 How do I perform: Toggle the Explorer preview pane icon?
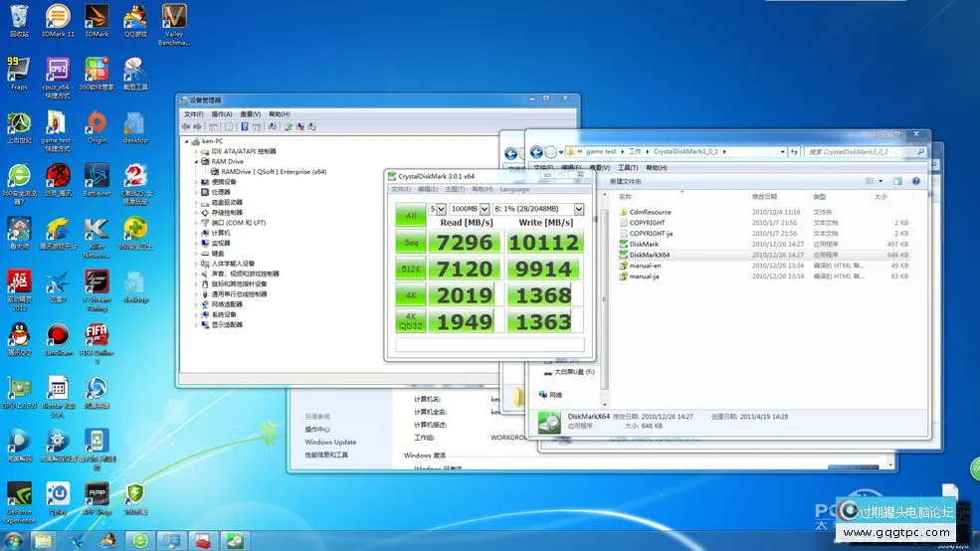click(898, 181)
